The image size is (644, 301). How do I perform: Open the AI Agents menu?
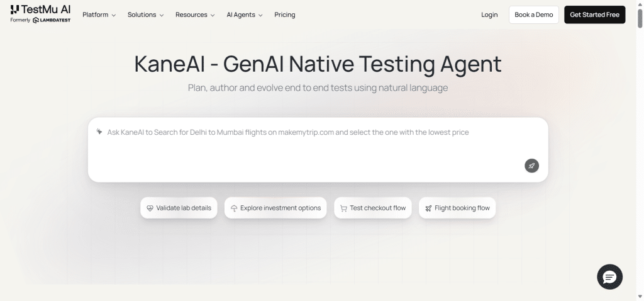245,15
